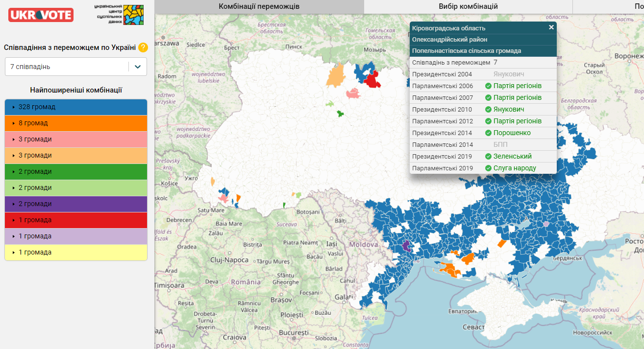
Task: Click the Янукович result for Президентські 2010
Action: (x=509, y=110)
